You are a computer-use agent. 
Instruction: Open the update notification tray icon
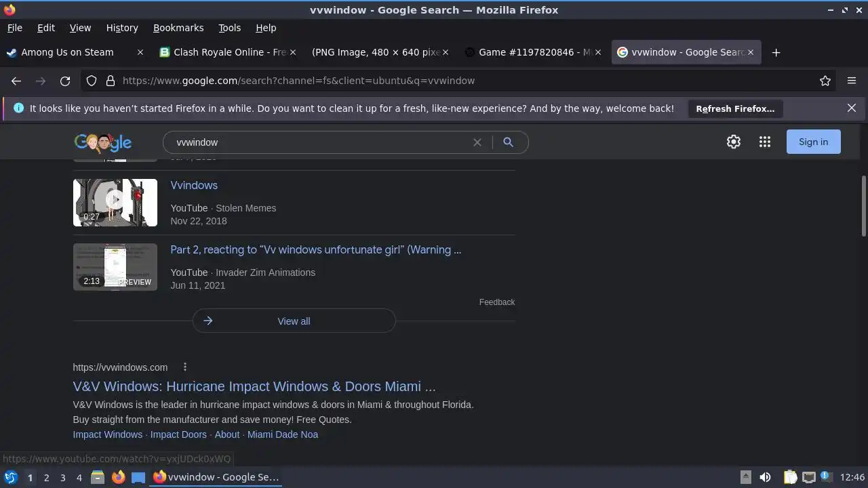point(826,477)
